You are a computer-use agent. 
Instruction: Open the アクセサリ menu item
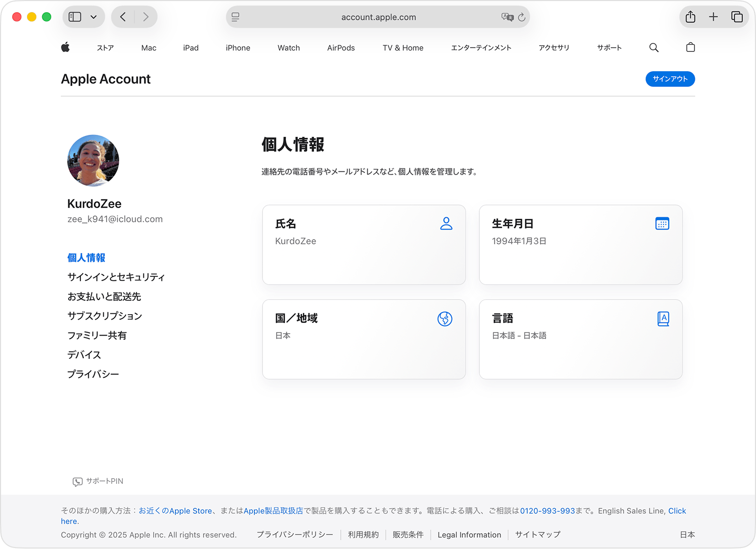pos(554,48)
